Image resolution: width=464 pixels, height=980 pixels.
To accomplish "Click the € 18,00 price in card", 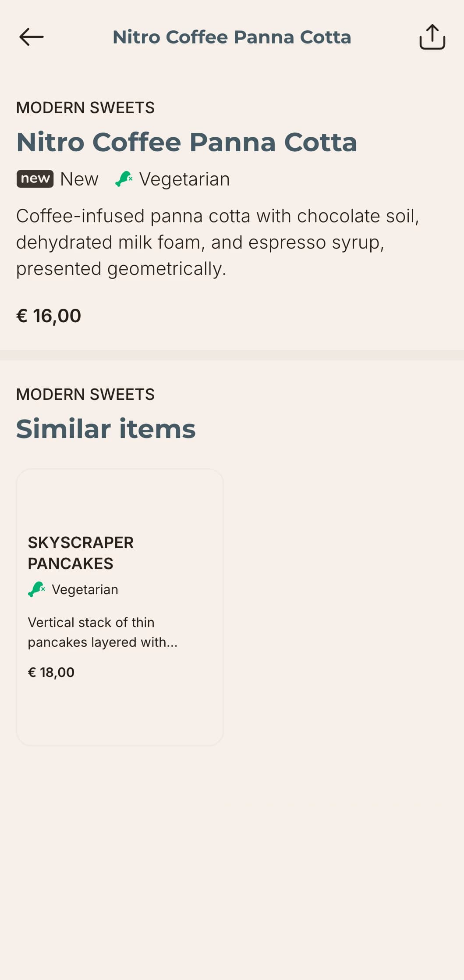I will [51, 672].
